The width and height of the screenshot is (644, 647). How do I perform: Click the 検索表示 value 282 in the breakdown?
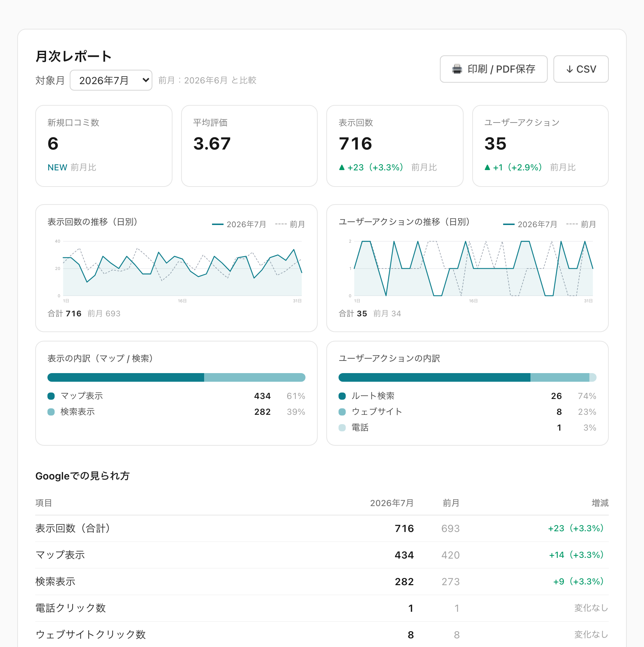262,412
